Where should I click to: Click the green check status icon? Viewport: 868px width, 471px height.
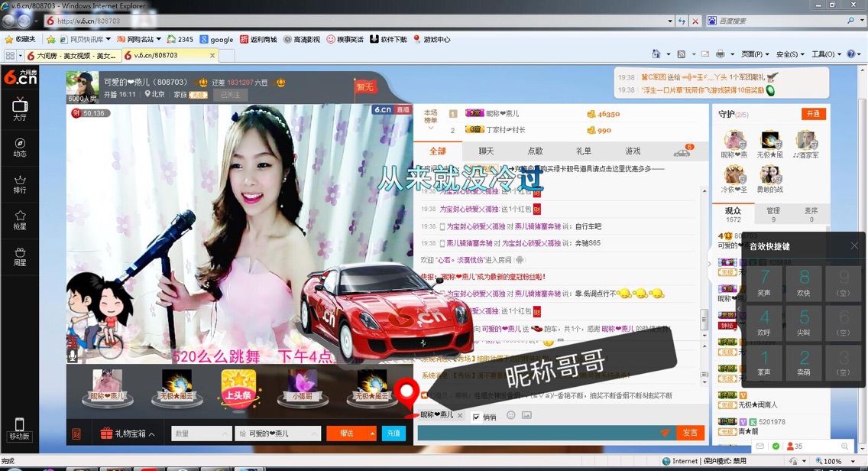776,446
